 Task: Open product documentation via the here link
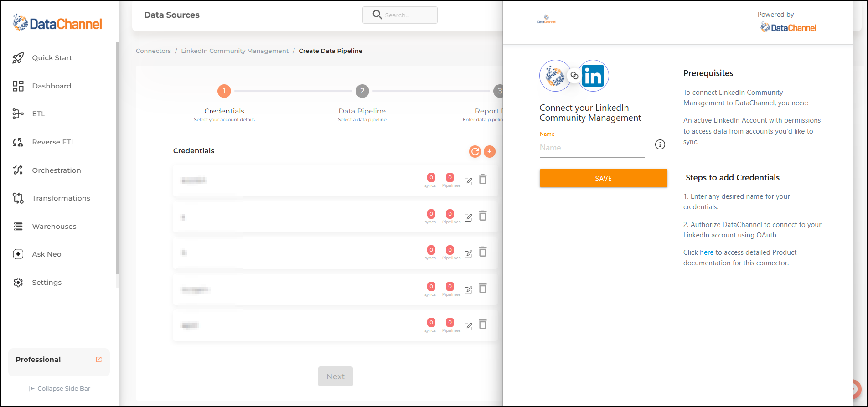(707, 252)
